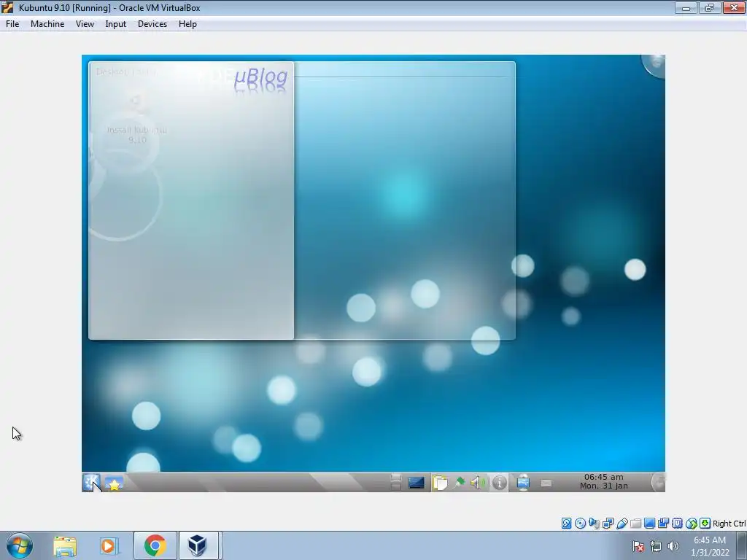This screenshot has height=560, width=747.
Task: Click the USB devices status icon
Action: pyautogui.click(x=622, y=524)
